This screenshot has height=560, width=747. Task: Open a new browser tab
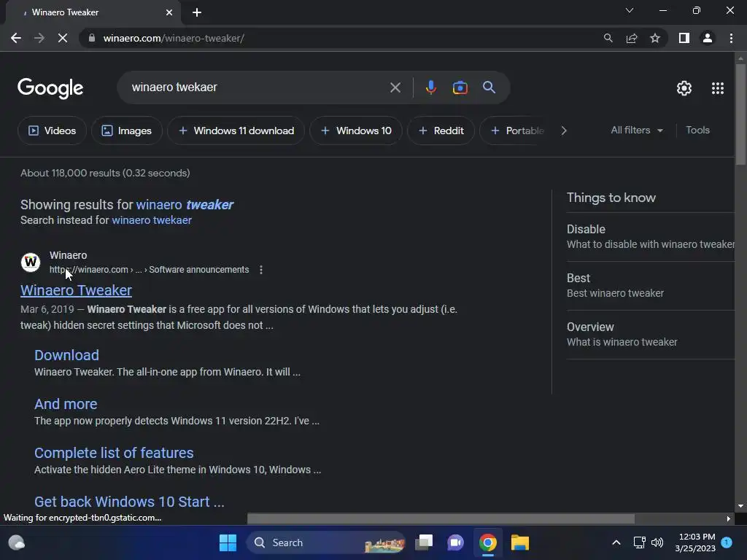197,12
